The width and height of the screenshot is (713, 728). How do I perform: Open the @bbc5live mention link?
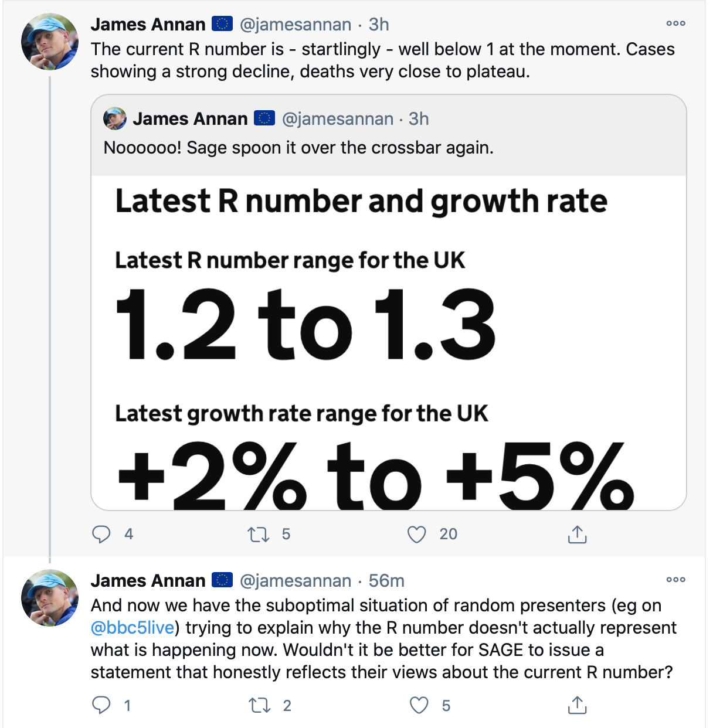[x=133, y=628]
